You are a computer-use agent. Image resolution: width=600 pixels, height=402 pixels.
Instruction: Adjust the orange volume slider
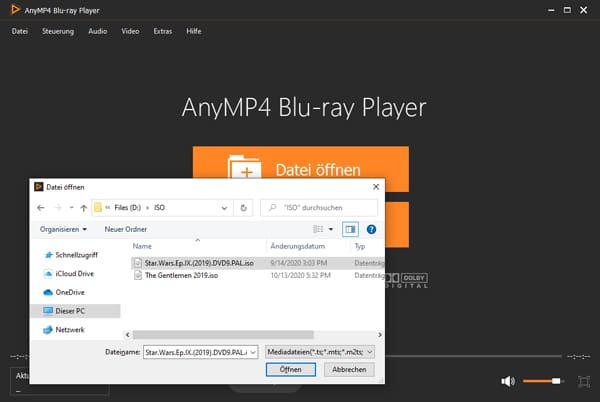tap(542, 381)
